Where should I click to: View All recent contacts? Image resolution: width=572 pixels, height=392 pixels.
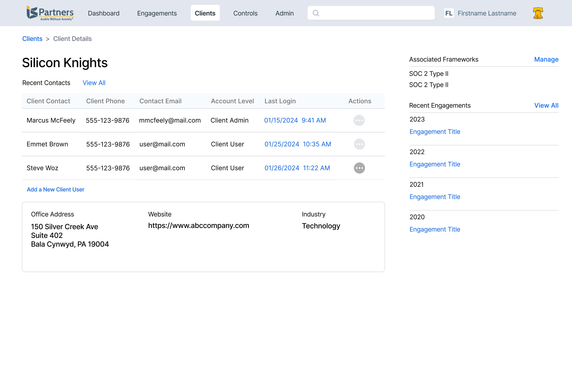coord(94,83)
